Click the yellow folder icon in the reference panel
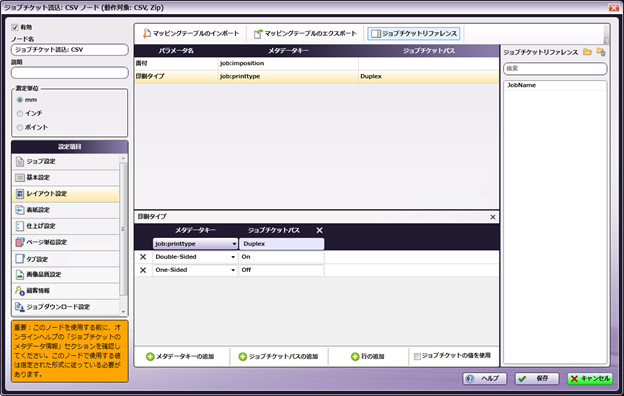 587,52
